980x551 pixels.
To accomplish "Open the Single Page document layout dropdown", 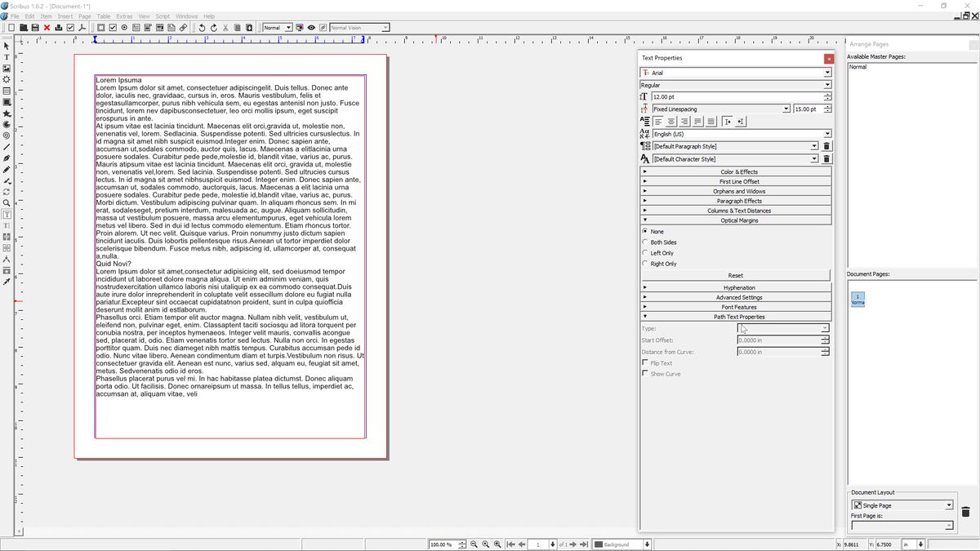I will [950, 504].
